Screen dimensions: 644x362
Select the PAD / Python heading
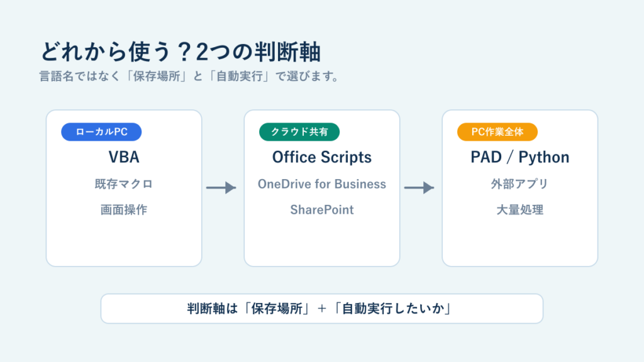520,157
